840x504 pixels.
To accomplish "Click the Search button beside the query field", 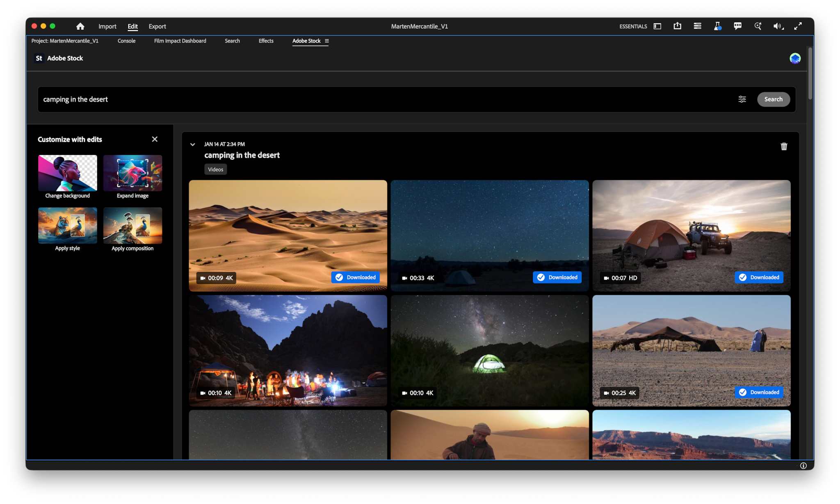I will coord(773,99).
